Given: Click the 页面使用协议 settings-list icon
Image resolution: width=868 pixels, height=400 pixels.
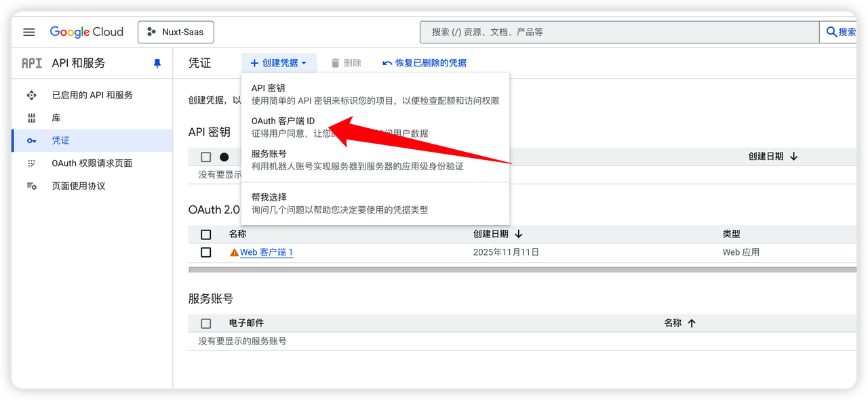Looking at the screenshot, I should tap(31, 186).
